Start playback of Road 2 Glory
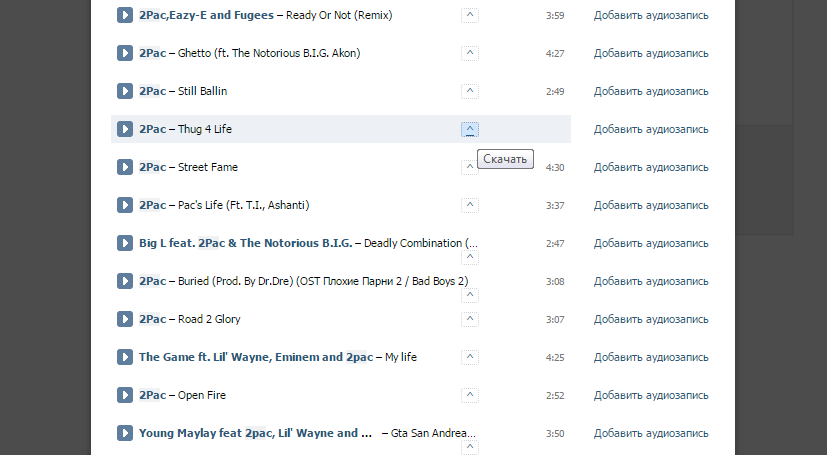 point(124,319)
